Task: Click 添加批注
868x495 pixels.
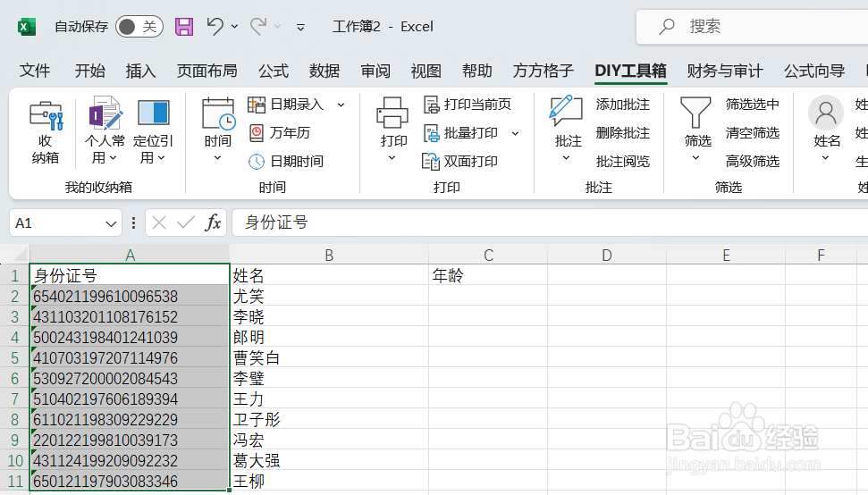Action: click(x=623, y=104)
